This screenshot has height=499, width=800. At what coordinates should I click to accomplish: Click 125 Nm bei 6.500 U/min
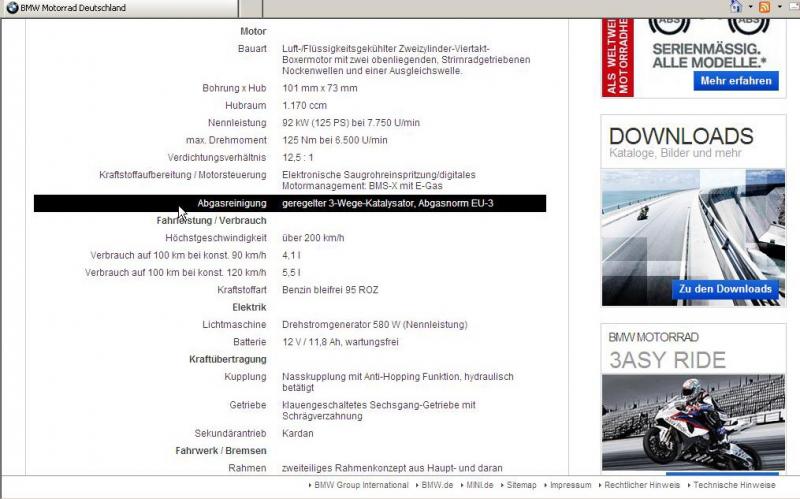335,140
